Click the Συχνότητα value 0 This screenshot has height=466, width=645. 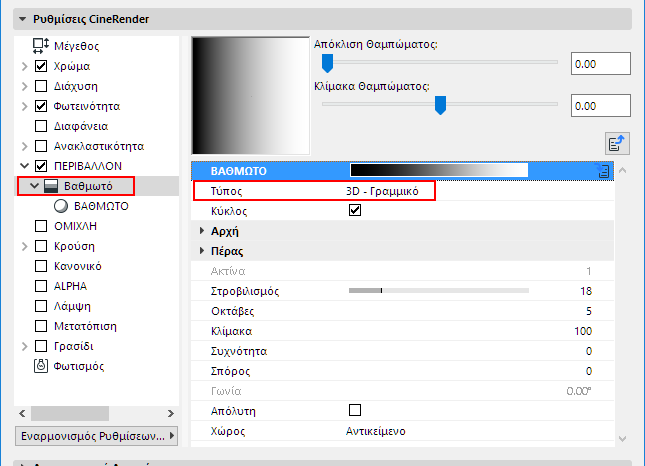(x=589, y=351)
